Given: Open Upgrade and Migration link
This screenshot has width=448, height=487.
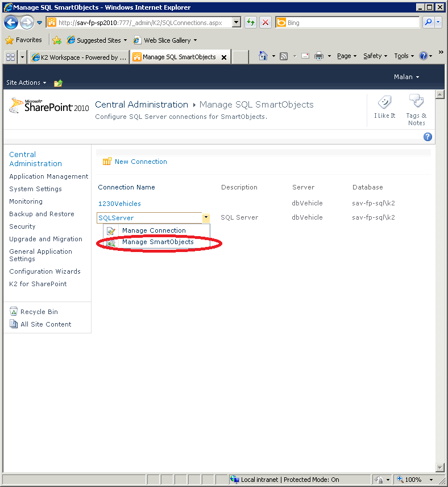Looking at the screenshot, I should 45,239.
